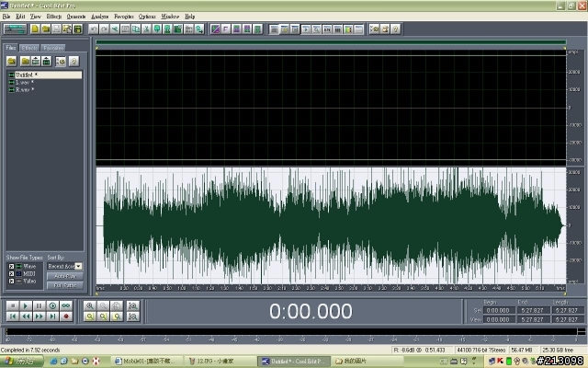
Task: Switch to the Effects tab
Action: click(x=29, y=48)
